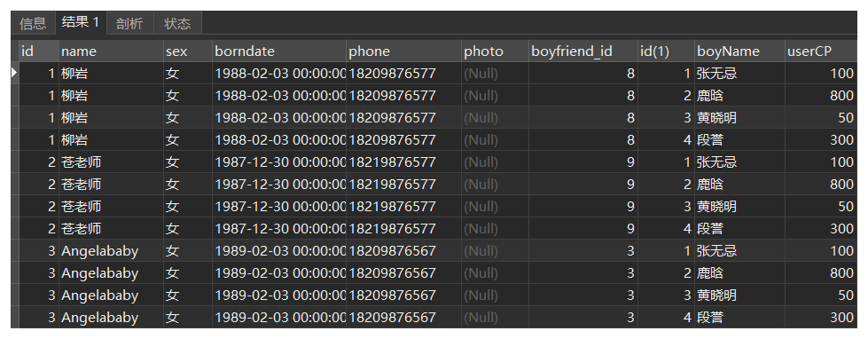The image size is (868, 339).
Task: Select the phone column header
Action: point(403,51)
